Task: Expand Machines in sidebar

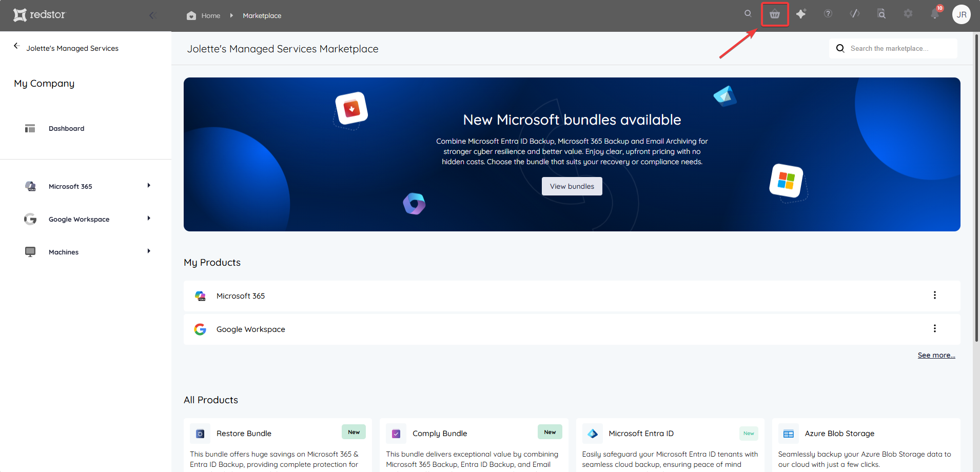Action: 149,251
